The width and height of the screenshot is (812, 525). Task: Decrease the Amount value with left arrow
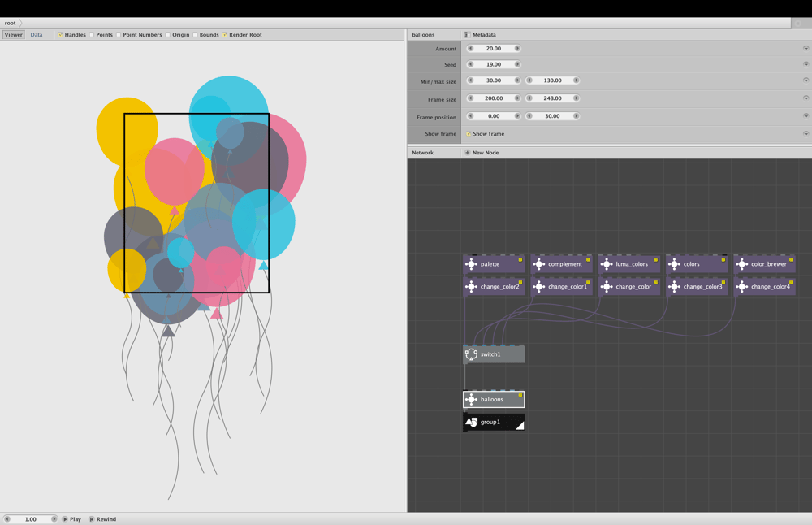coord(471,48)
